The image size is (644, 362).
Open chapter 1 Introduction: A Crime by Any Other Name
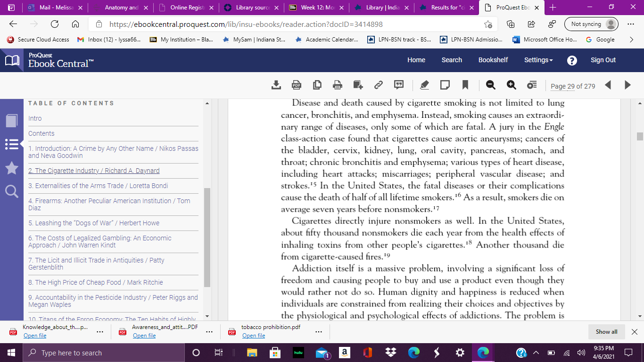113,152
